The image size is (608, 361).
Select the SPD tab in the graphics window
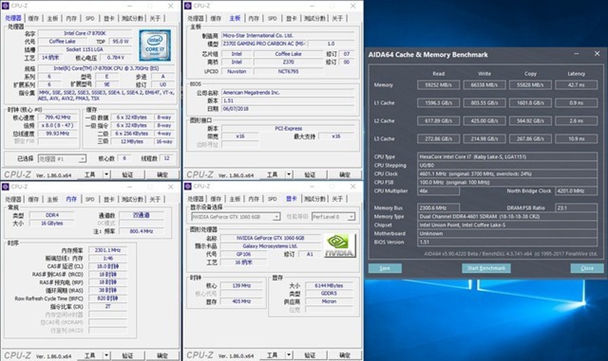tap(272, 199)
